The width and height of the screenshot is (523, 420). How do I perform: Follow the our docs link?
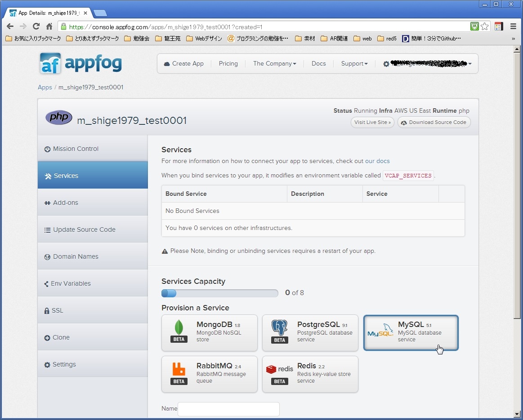click(x=377, y=161)
